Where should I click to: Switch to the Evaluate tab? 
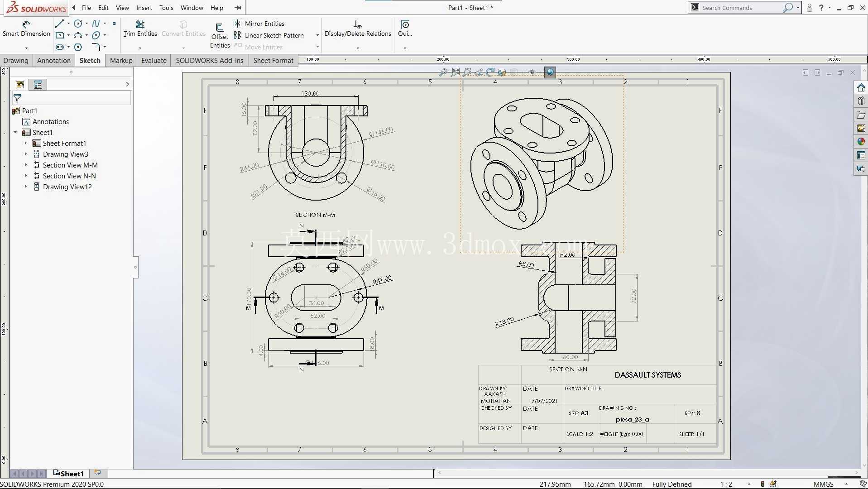click(x=154, y=60)
